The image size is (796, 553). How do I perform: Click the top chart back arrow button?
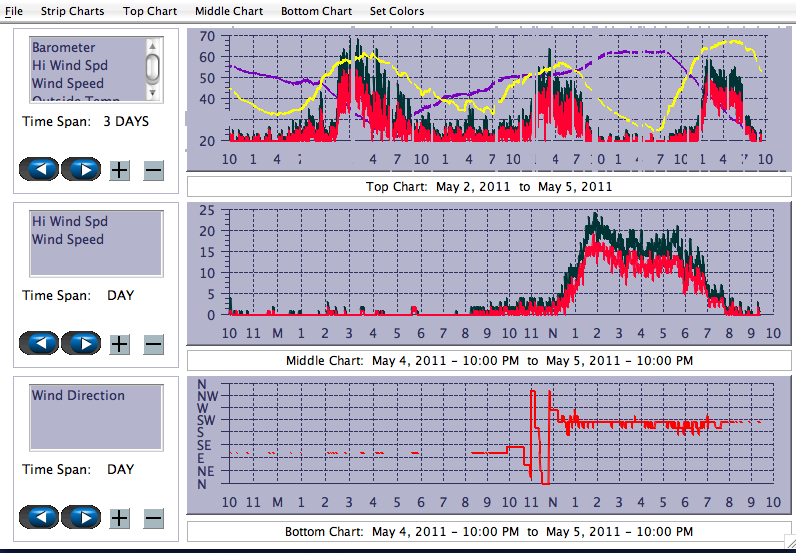coord(40,169)
